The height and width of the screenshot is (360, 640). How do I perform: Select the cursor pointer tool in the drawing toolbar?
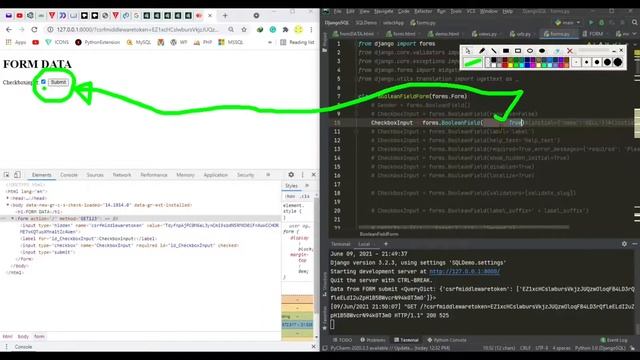(468, 51)
